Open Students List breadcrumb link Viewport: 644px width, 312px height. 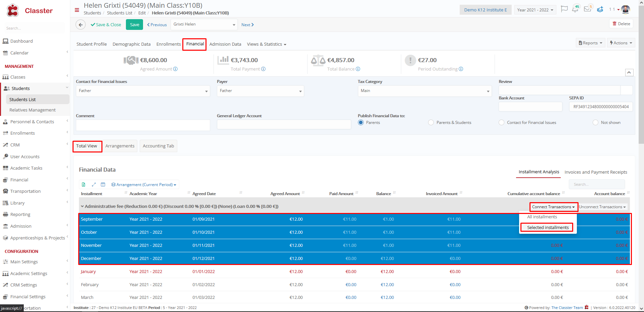click(x=120, y=13)
